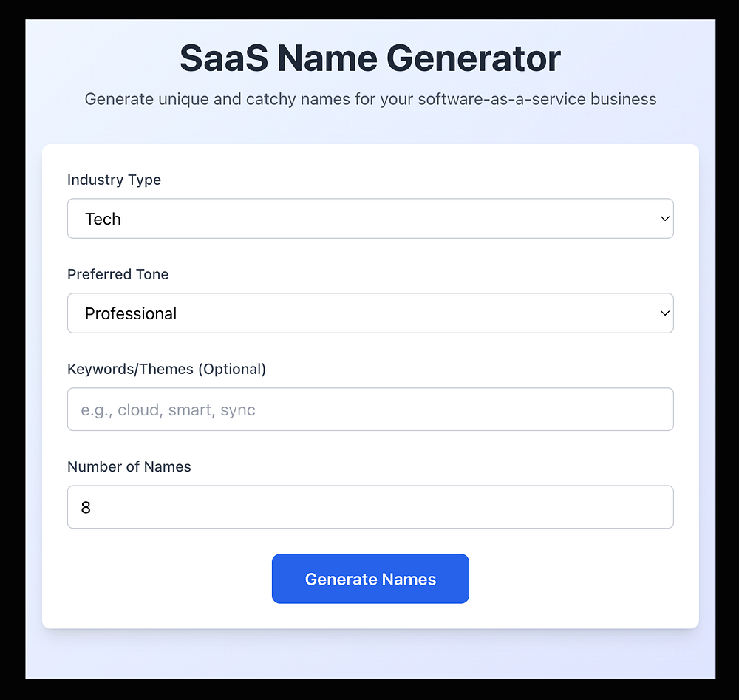Click the blue background below the form card

(x=369, y=654)
